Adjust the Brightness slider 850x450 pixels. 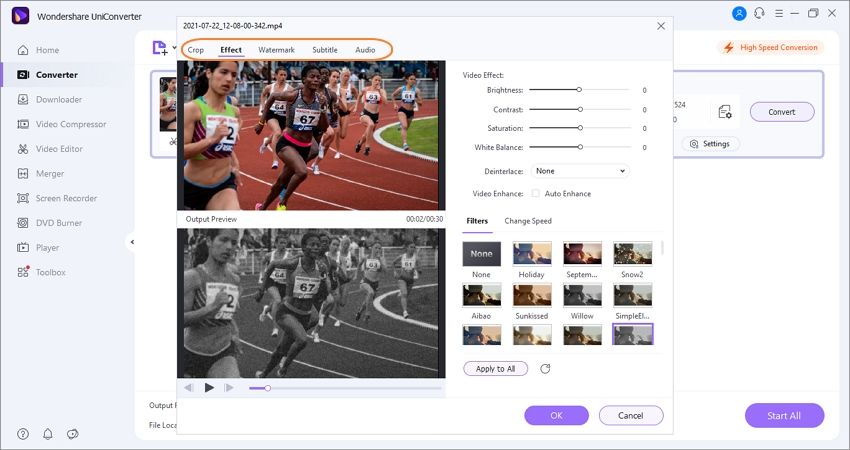pyautogui.click(x=579, y=89)
